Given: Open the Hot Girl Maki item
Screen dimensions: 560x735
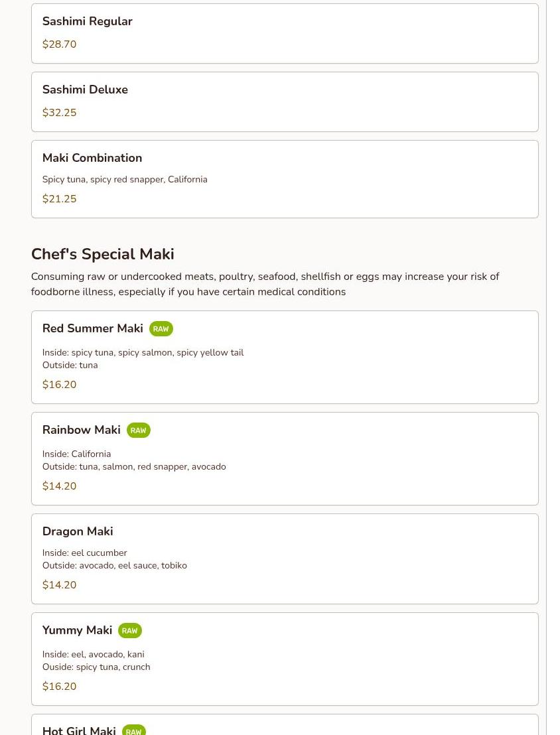Looking at the screenshot, I should pyautogui.click(x=79, y=730).
